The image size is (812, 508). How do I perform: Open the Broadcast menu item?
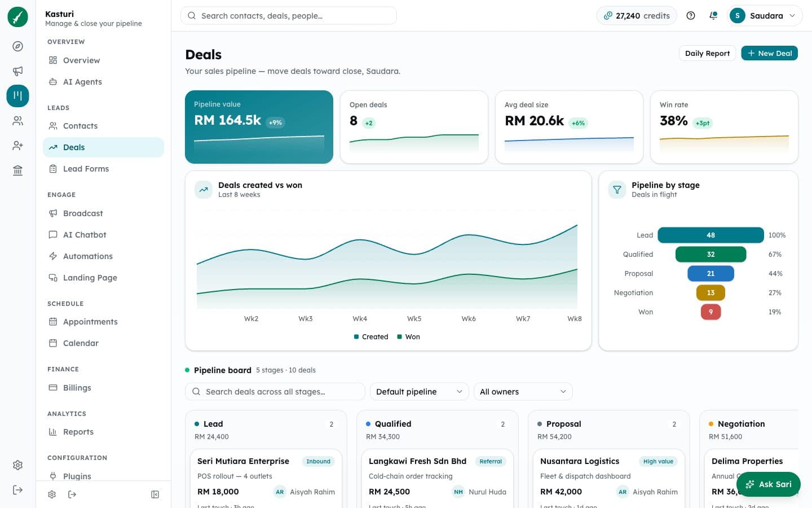[103, 213]
